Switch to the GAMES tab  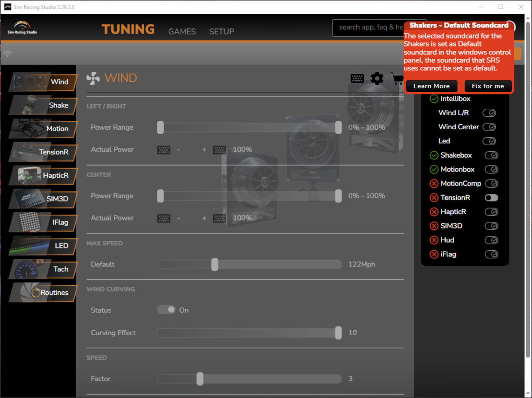click(x=182, y=32)
